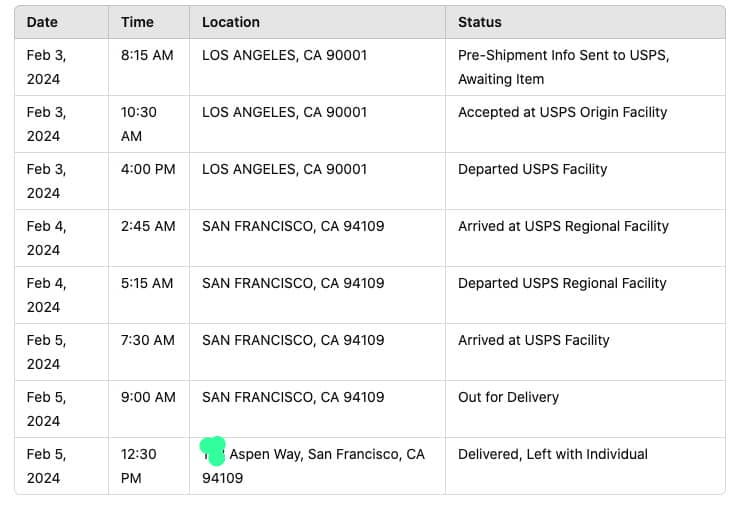Select the 7:30 AM time cell
Viewport: 739px width, 505px height.
pyautogui.click(x=148, y=340)
